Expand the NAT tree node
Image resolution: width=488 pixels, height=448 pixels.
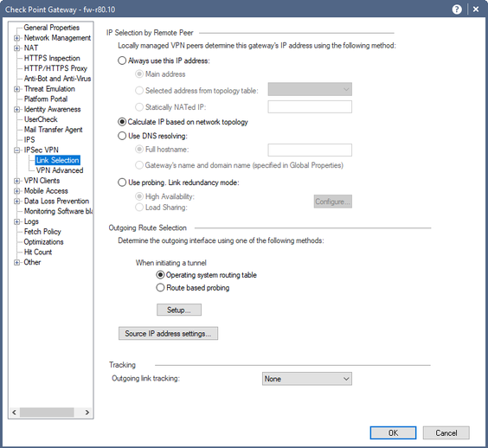click(x=16, y=48)
